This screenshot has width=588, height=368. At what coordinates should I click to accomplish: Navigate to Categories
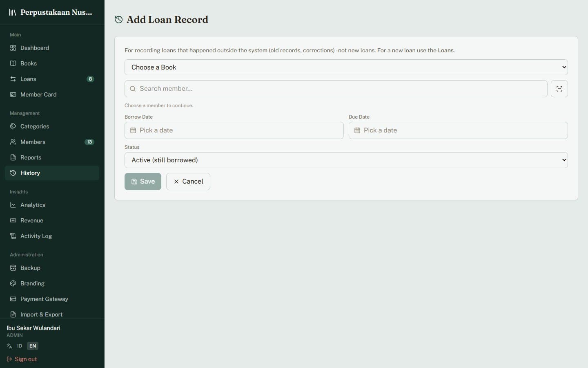pyautogui.click(x=52, y=126)
